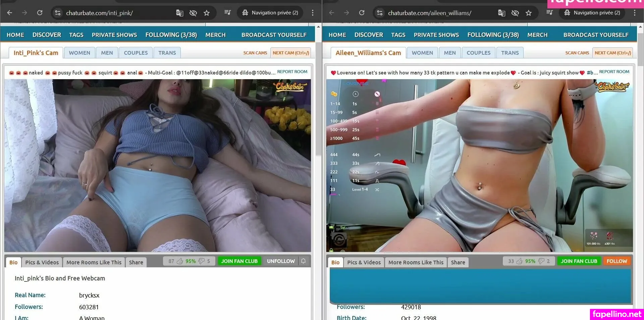Select the COUPLES tab in the right window

pyautogui.click(x=478, y=53)
